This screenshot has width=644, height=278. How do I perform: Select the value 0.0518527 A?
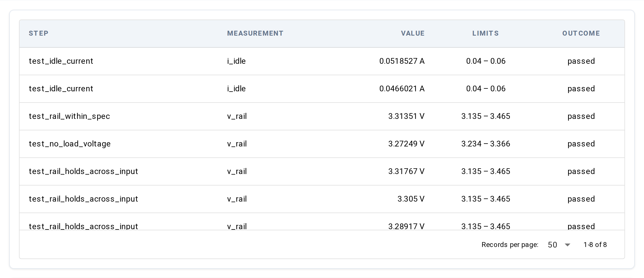click(x=402, y=61)
